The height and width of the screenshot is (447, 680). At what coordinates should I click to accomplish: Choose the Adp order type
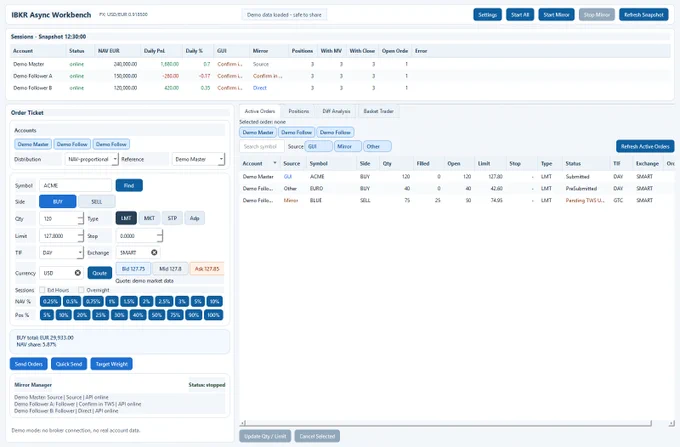click(195, 218)
